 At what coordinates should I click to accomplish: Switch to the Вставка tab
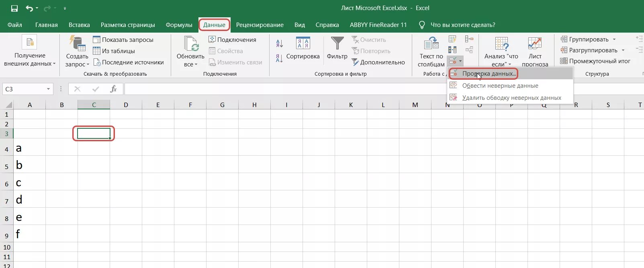(79, 25)
